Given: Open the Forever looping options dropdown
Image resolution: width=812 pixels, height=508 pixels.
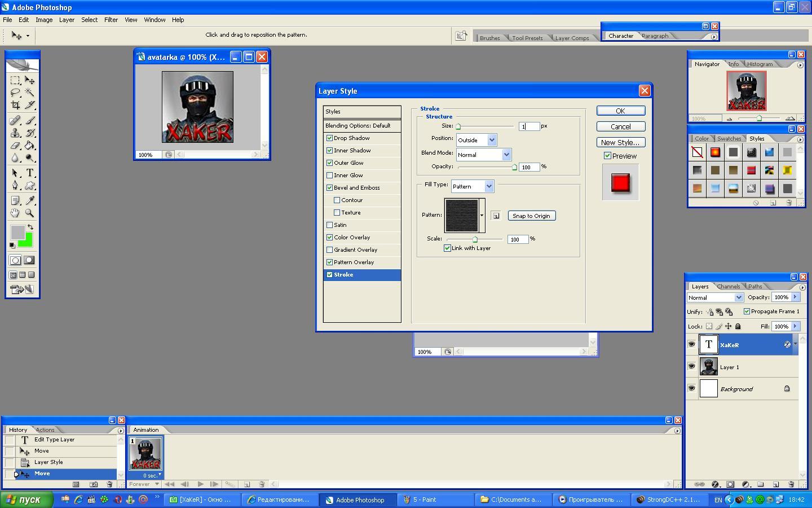Looking at the screenshot, I should tap(144, 484).
